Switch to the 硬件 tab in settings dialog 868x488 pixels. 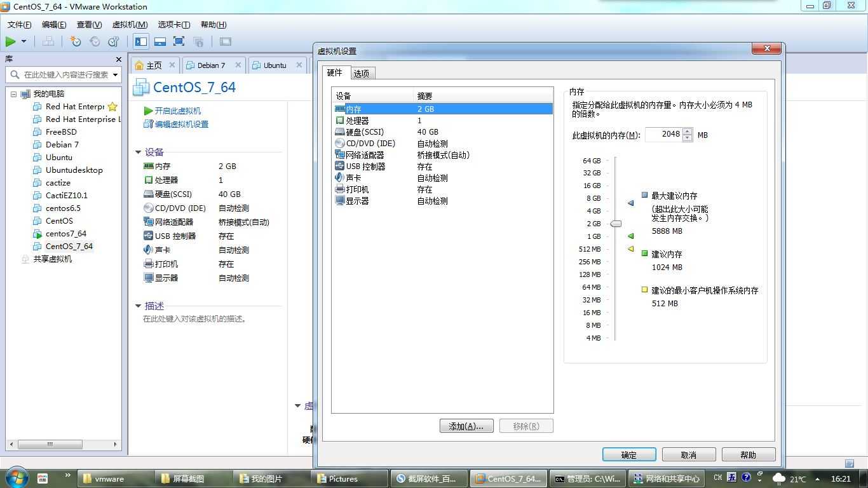click(x=335, y=72)
